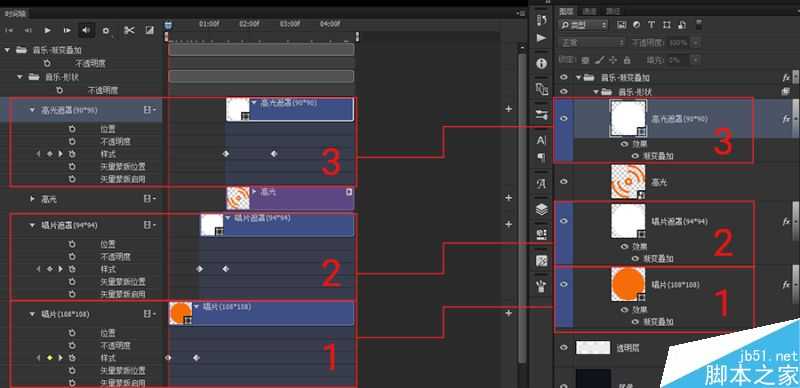Viewport: 800px width, 388px height.
Task: Switch to the 通道 (Channels) tab
Action: [x=590, y=11]
